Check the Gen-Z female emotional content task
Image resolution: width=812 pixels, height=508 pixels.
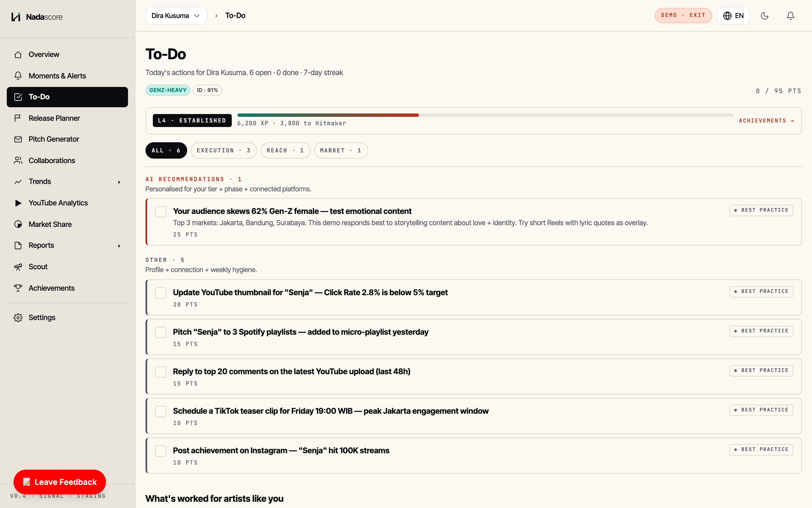[161, 212]
